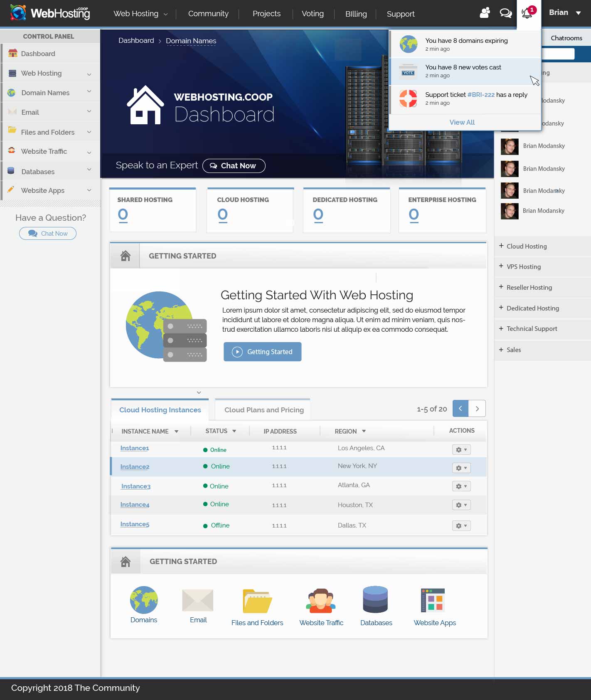591x700 pixels.
Task: Open the Website Apps icon shortcut
Action: (433, 600)
